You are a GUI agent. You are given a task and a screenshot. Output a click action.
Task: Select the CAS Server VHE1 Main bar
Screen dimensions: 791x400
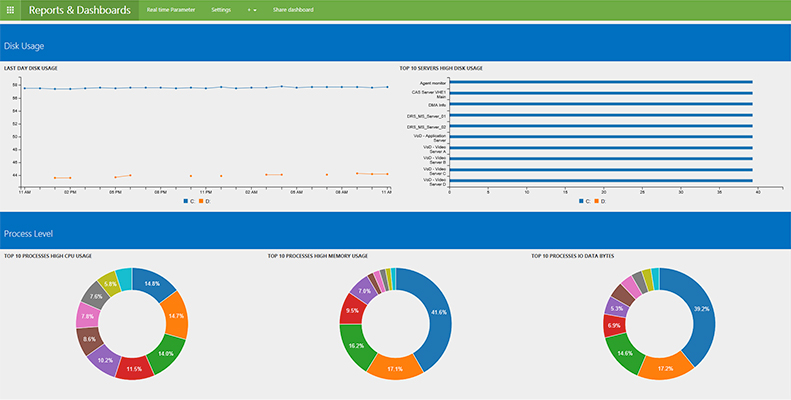601,93
